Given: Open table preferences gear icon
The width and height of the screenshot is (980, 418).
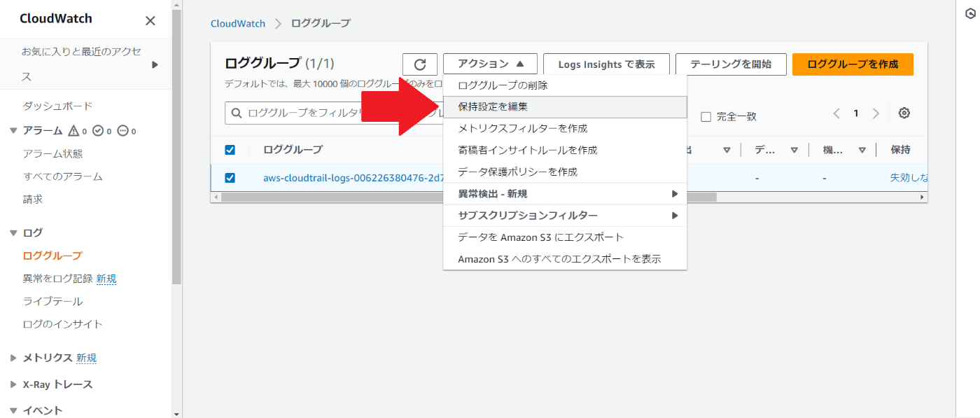Looking at the screenshot, I should coord(904,113).
